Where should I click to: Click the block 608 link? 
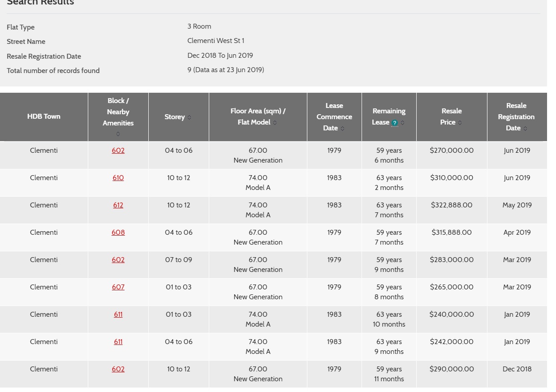tap(118, 233)
